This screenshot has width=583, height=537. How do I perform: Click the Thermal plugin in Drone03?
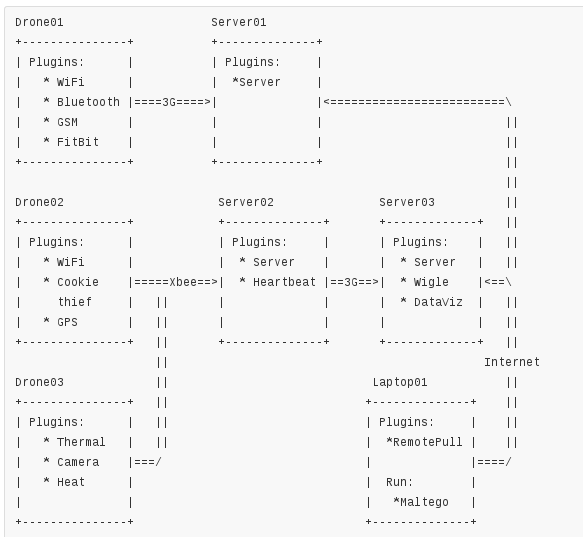click(x=81, y=442)
